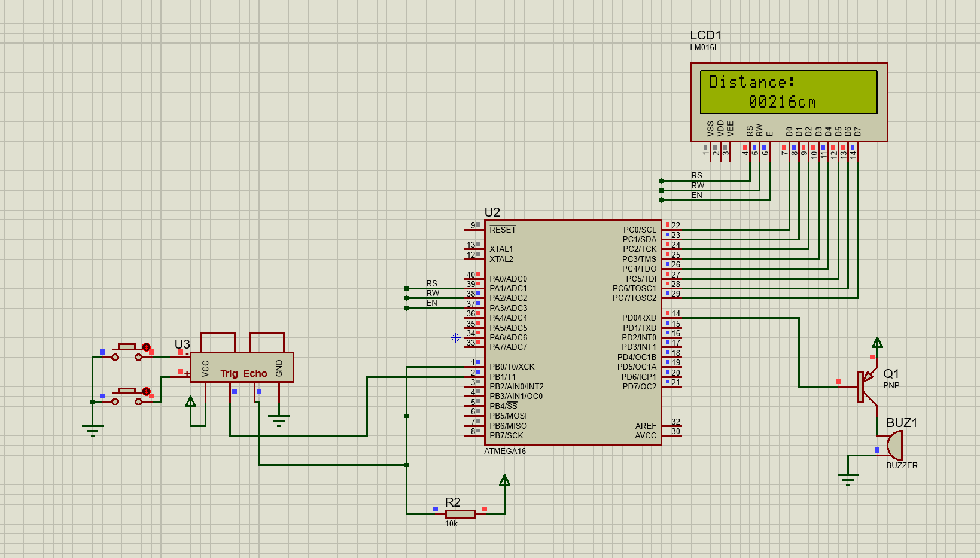Click the ATMEGA16 part name label

(x=505, y=451)
